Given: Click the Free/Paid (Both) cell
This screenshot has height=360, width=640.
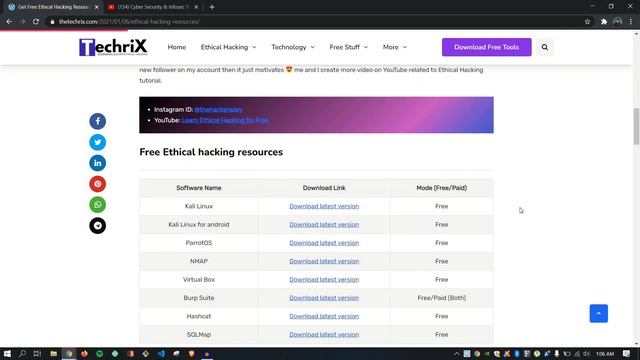Looking at the screenshot, I should (442, 298).
